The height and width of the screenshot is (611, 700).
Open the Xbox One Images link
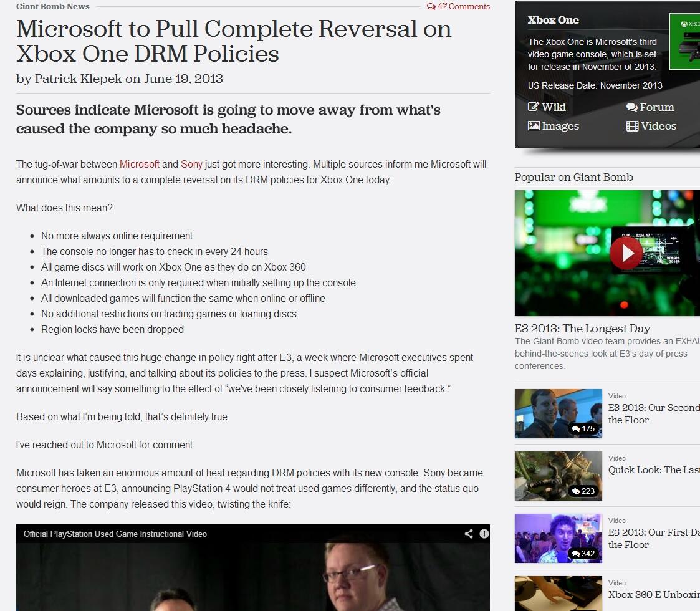554,126
